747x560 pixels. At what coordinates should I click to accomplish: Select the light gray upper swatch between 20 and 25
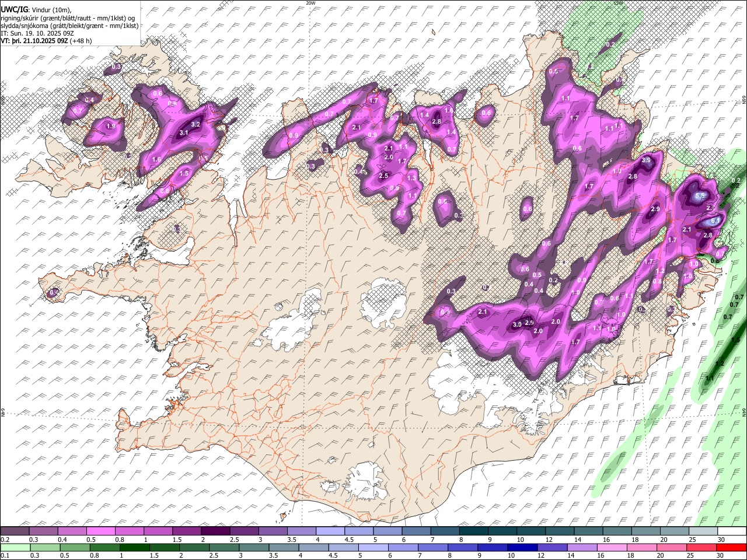[x=675, y=531]
